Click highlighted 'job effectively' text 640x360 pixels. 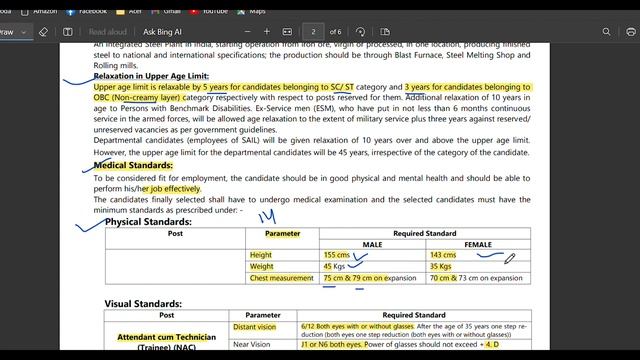[176, 189]
